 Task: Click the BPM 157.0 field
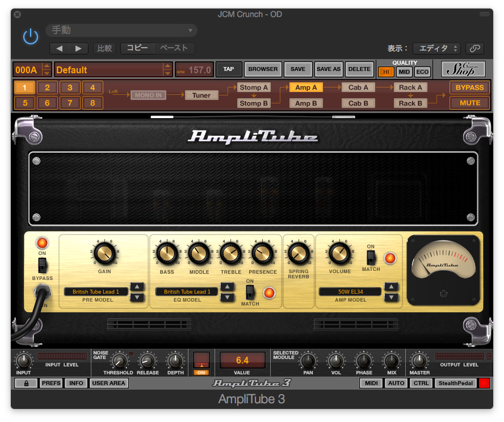[x=195, y=69]
